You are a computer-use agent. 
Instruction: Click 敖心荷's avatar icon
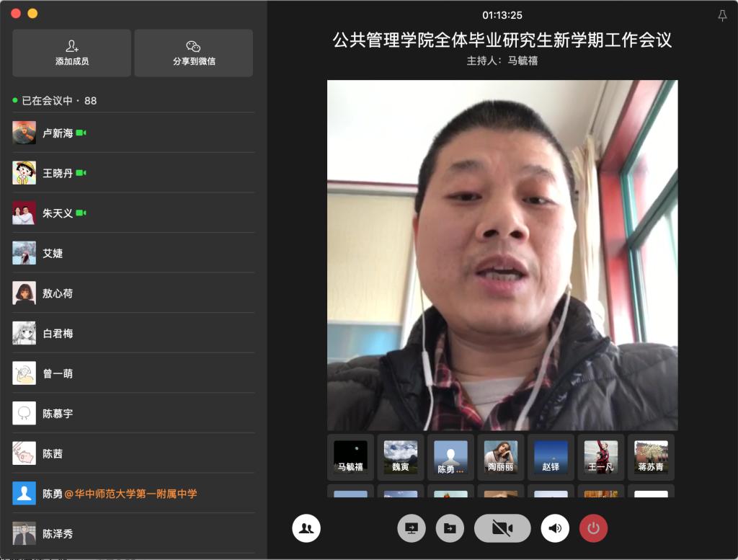point(25,293)
